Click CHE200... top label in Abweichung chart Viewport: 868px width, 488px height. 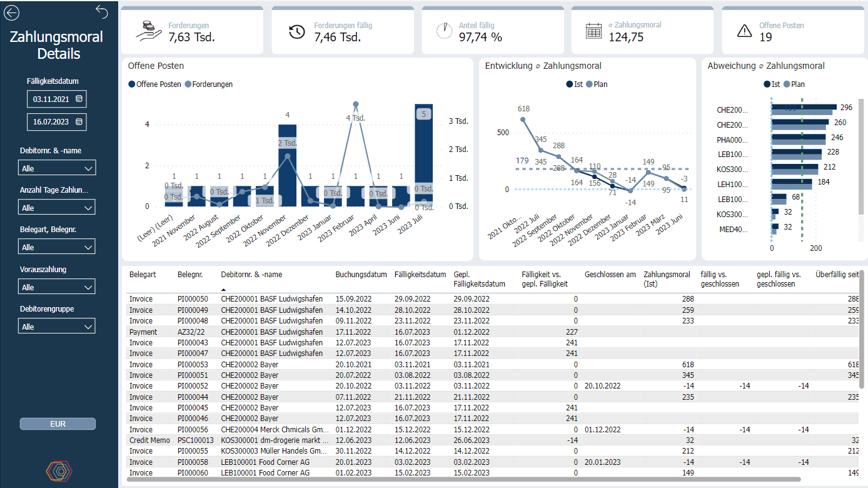(x=732, y=110)
